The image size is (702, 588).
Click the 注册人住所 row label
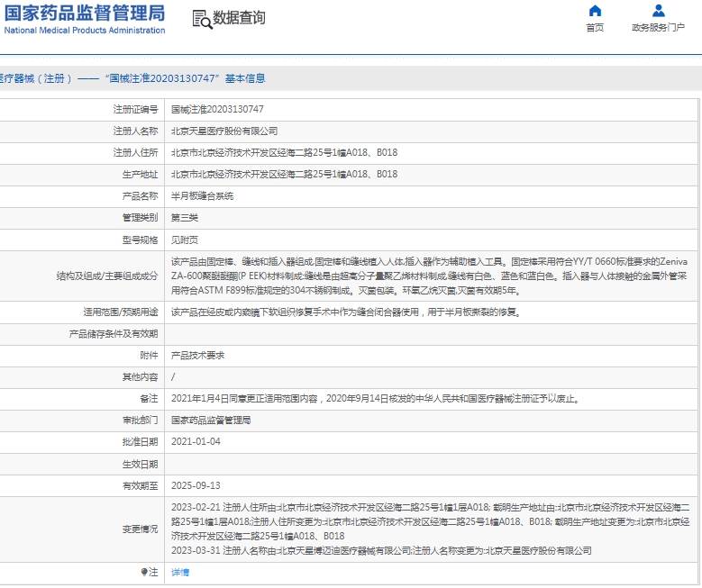[136, 152]
